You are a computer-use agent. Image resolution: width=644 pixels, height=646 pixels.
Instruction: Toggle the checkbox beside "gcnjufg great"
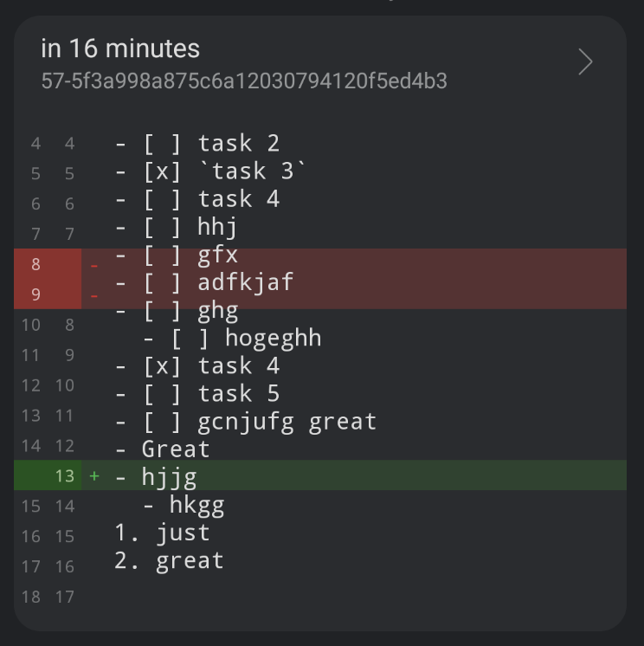point(162,422)
